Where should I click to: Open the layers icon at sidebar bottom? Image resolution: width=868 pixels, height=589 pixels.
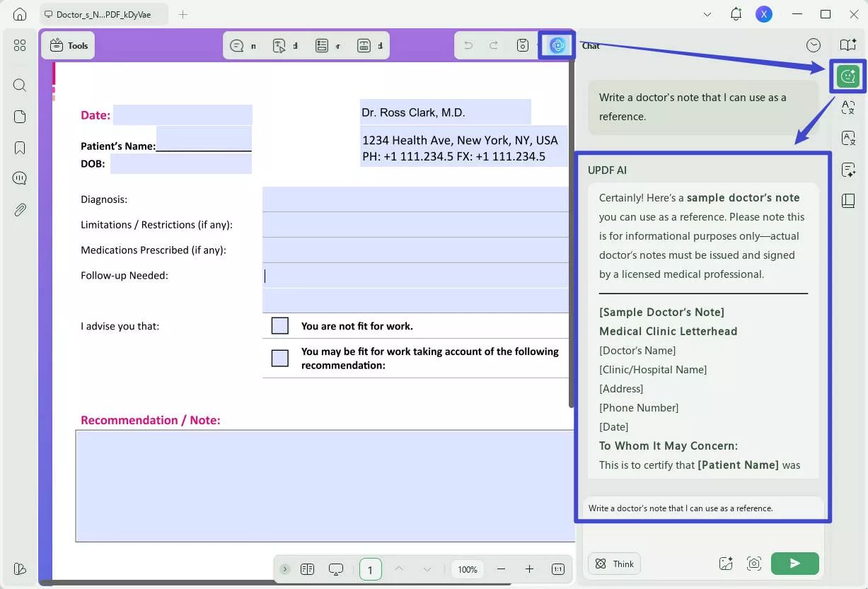[20, 569]
